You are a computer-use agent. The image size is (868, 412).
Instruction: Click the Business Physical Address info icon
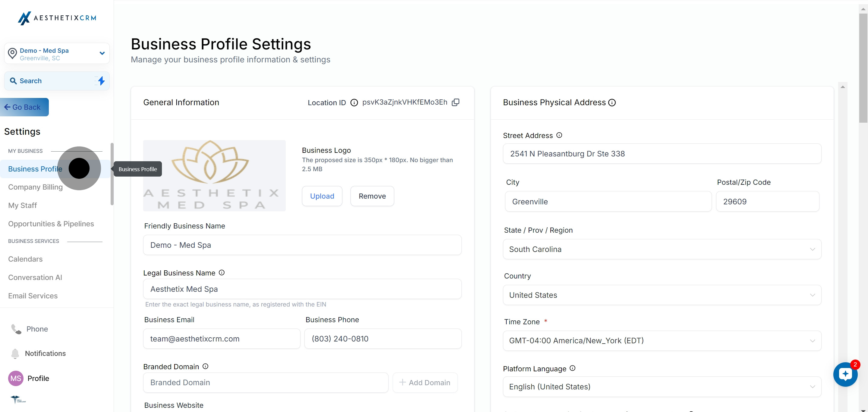pos(612,102)
